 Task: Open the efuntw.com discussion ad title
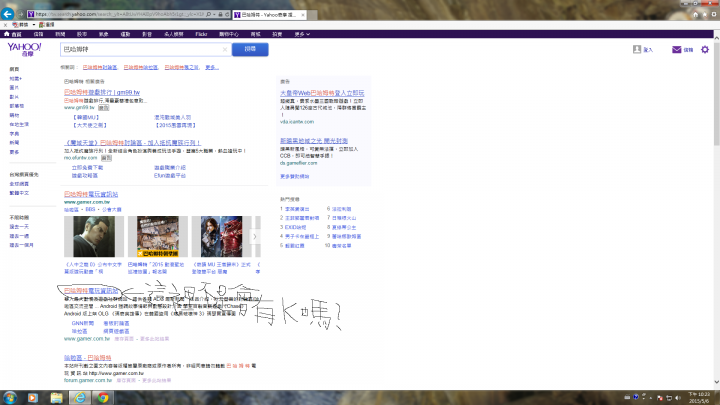[132, 143]
